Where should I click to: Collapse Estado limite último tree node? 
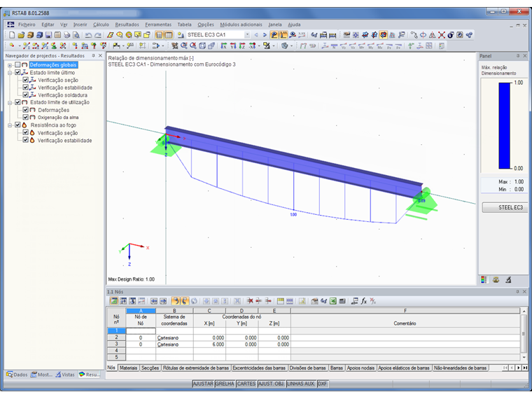[x=10, y=73]
